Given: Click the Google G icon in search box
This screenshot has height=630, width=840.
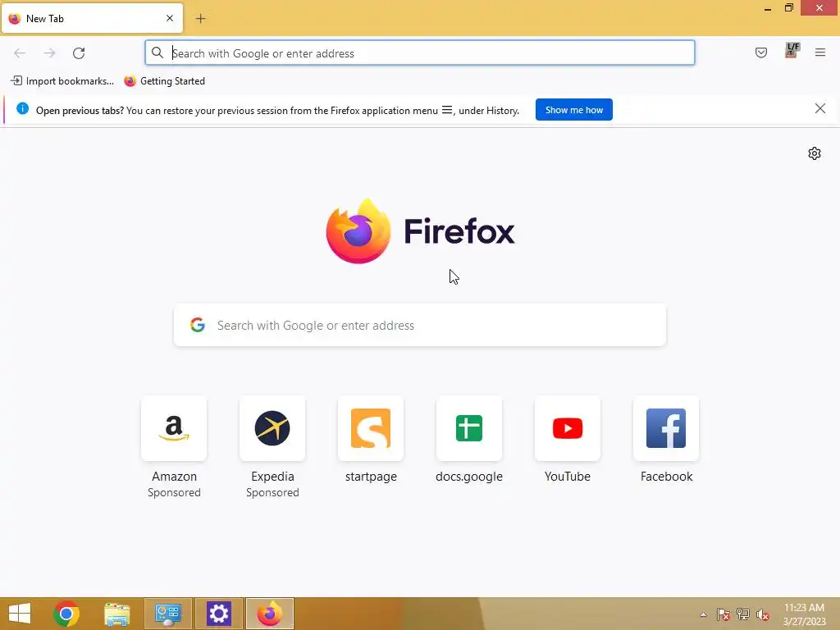Looking at the screenshot, I should (198, 325).
